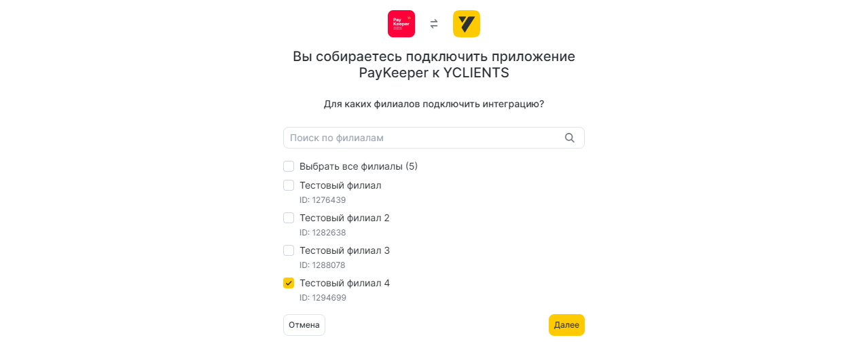Viewport: 868px width, 344px height.
Task: Focus the branch search input field
Action: click(x=421, y=138)
